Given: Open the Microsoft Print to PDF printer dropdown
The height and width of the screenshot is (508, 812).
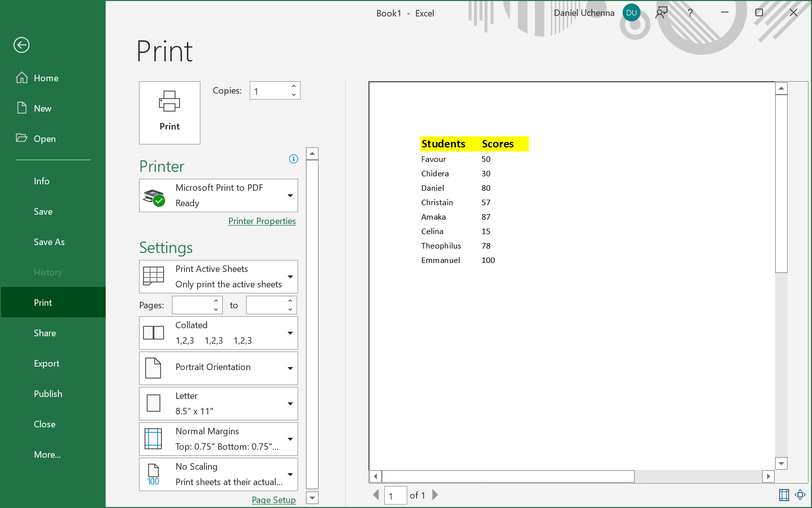Looking at the screenshot, I should [x=218, y=195].
